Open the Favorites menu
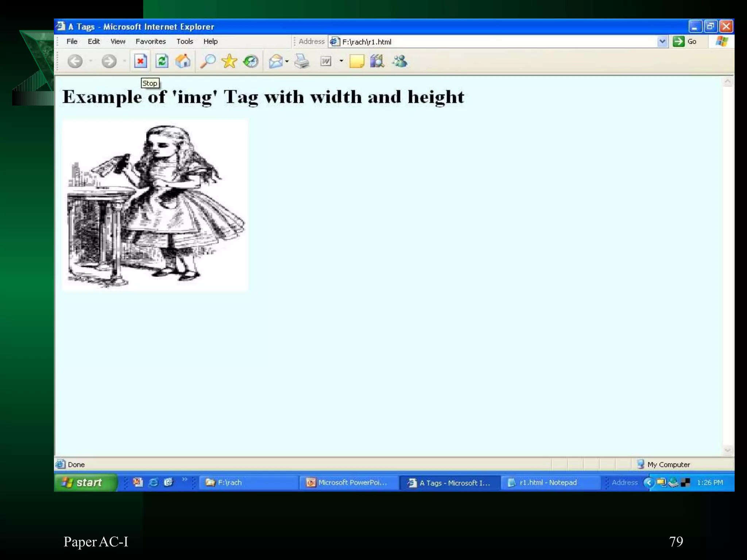The image size is (747, 560). 150,42
